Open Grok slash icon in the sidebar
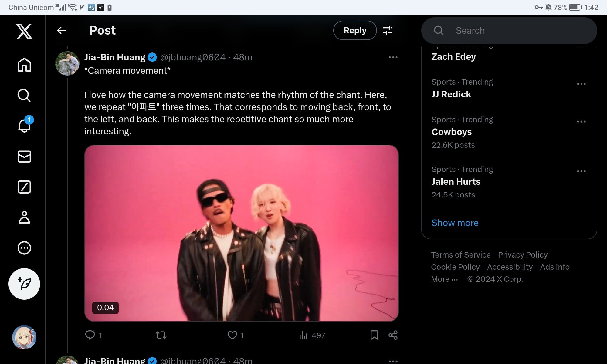The height and width of the screenshot is (364, 607). (24, 187)
